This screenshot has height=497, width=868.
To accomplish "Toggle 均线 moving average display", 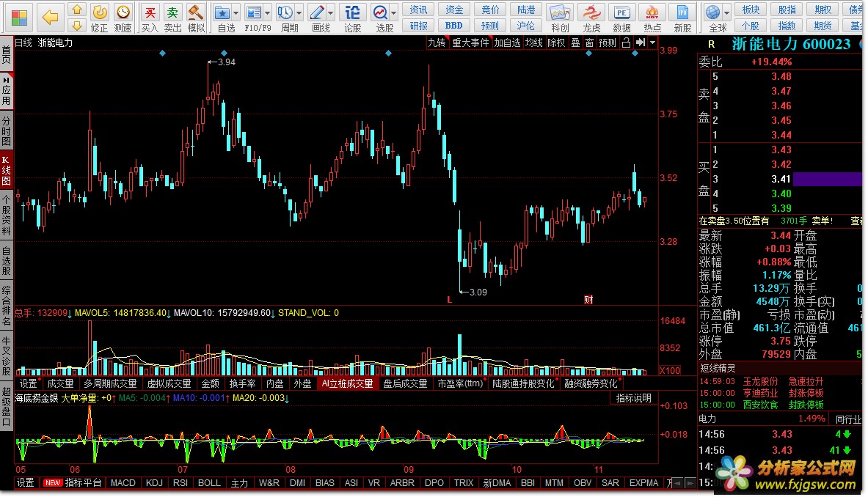I will [x=533, y=43].
